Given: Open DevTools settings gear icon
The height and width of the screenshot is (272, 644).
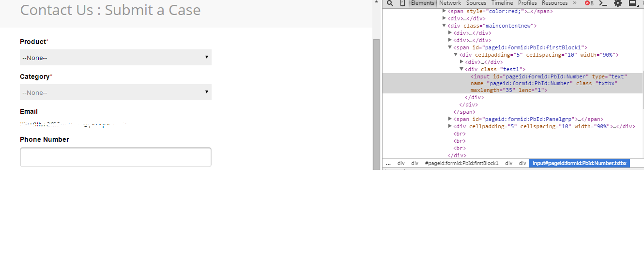Looking at the screenshot, I should tap(618, 3).
